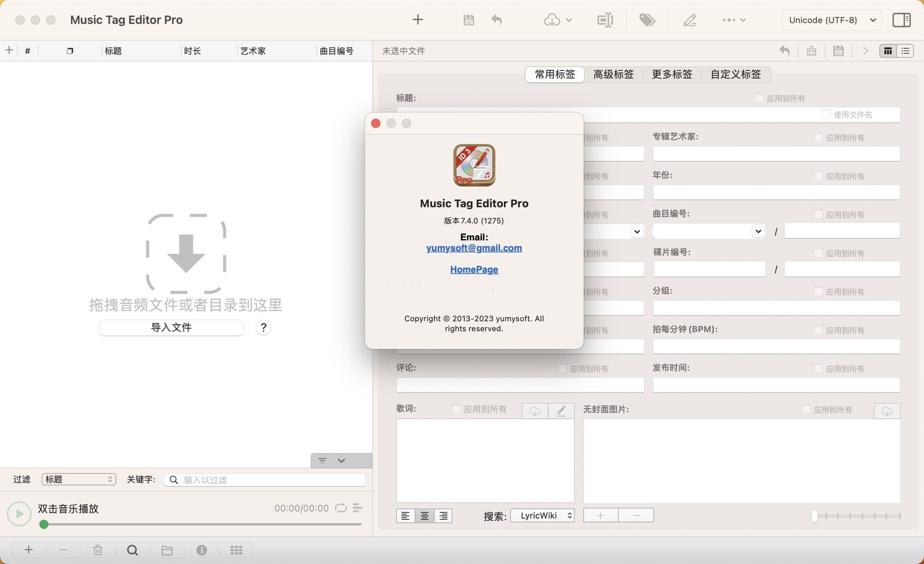This screenshot has height=564, width=924.
Task: Check 应用到所有 for 专辑艺术家
Action: 818,137
